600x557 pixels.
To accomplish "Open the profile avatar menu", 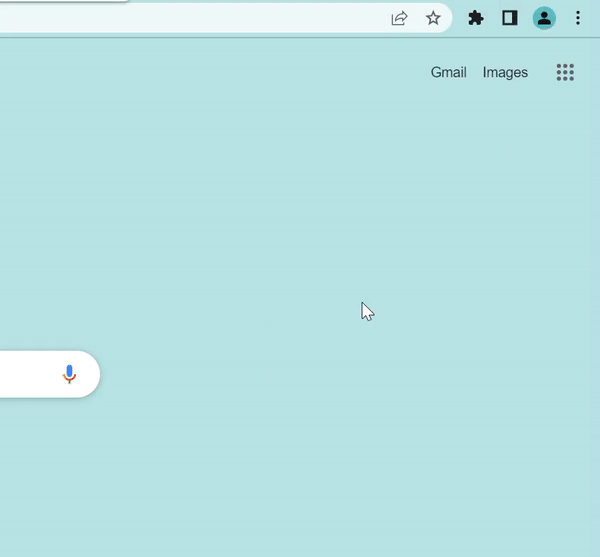I will 544,18.
